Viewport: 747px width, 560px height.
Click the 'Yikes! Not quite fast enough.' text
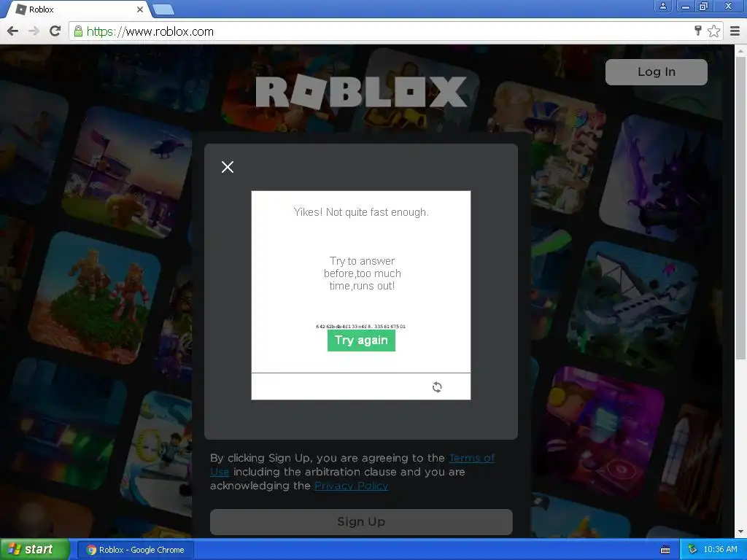coord(361,212)
